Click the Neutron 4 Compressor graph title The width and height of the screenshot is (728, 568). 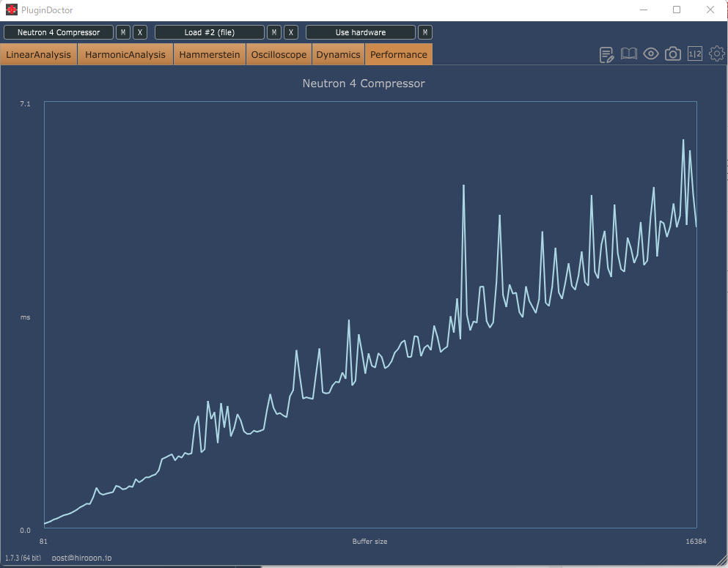click(x=364, y=84)
